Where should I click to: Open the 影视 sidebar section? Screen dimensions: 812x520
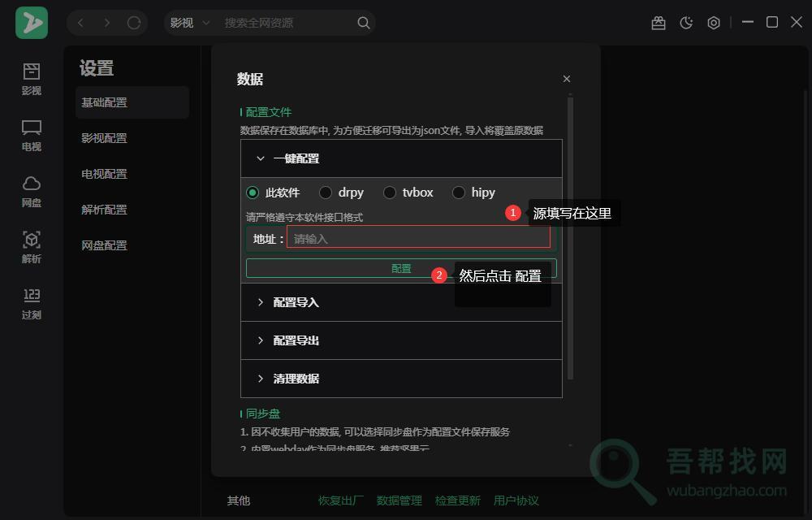click(32, 79)
